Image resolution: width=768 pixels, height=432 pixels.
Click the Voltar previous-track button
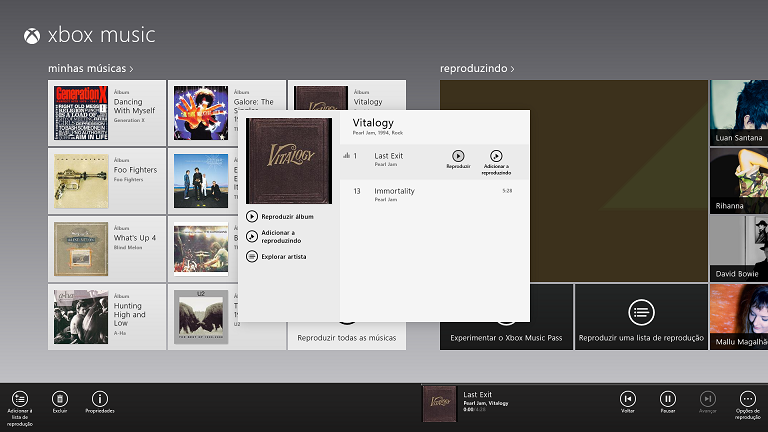click(628, 399)
